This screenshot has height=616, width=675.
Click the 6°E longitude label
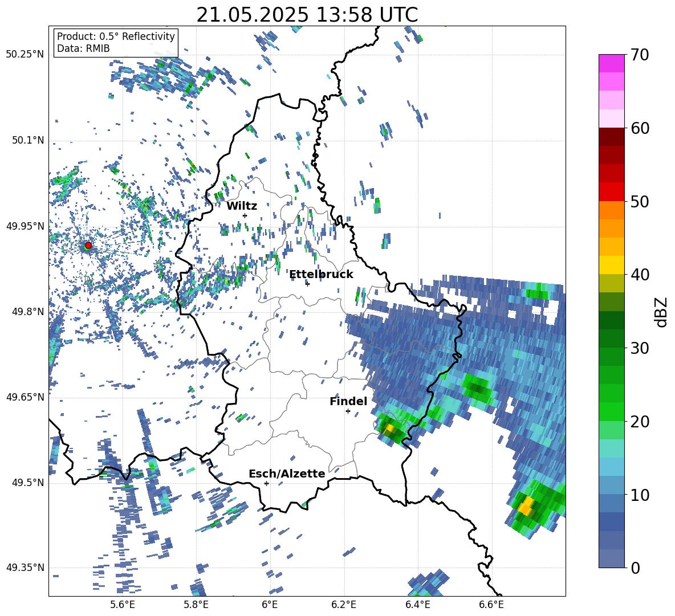[x=270, y=605]
